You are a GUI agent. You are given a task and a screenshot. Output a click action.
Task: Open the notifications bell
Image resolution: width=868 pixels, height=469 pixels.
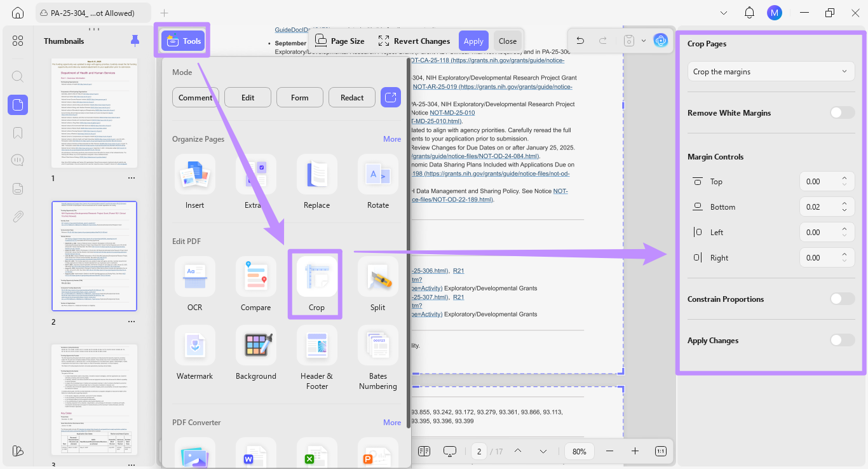point(749,13)
